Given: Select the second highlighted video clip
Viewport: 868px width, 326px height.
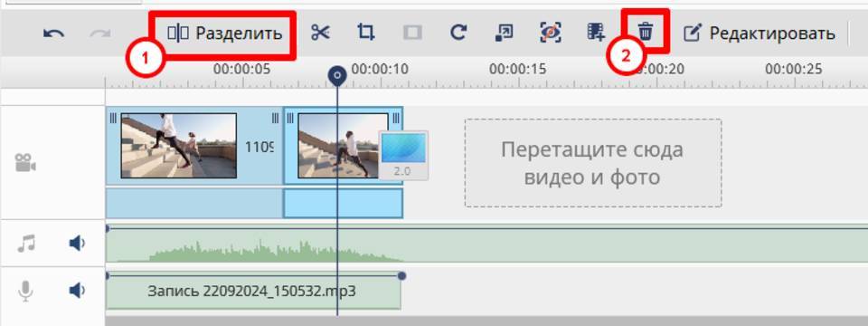Looking at the screenshot, I should tap(343, 146).
